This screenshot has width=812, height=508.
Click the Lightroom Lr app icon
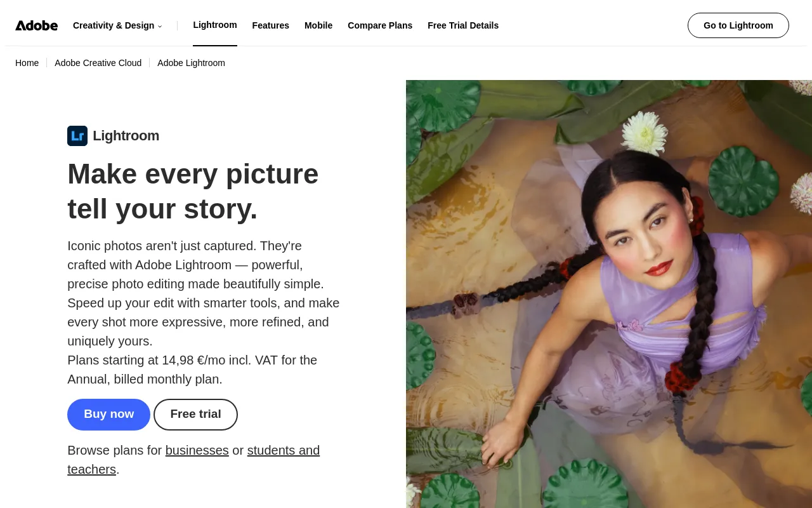click(x=77, y=136)
